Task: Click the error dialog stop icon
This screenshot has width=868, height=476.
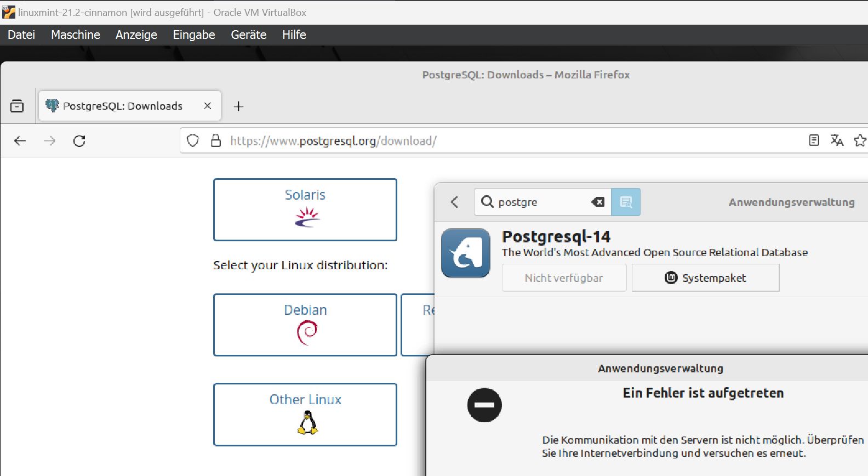Action: tap(484, 405)
